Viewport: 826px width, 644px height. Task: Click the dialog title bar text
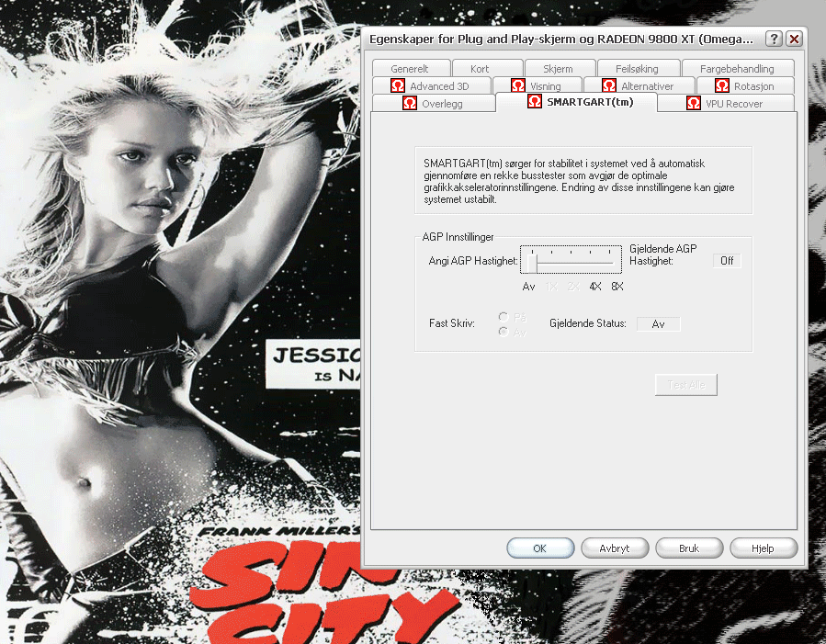(561, 39)
